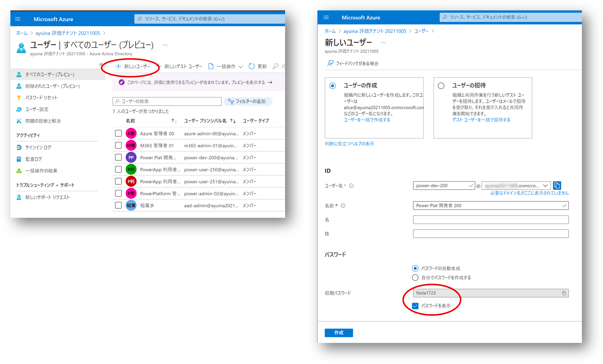603x364 pixels.
Task: Open the onmicrosoft domain dropdown
Action: coord(516,186)
